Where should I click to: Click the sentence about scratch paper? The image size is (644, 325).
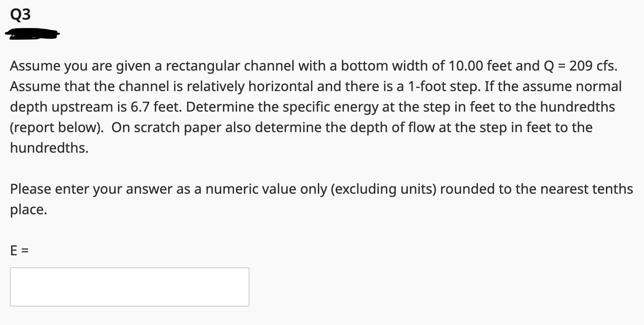coord(300,127)
